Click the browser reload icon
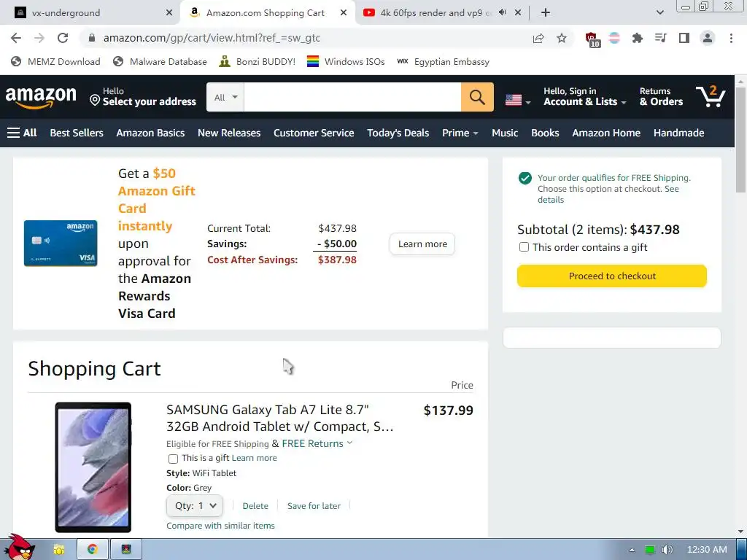Viewport: 747px width, 560px height. (x=63, y=38)
